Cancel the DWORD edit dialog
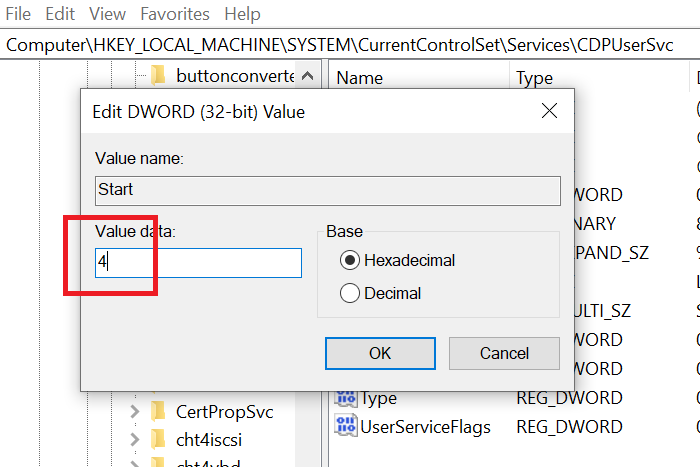Image resolution: width=700 pixels, height=467 pixels. pyautogui.click(x=504, y=353)
